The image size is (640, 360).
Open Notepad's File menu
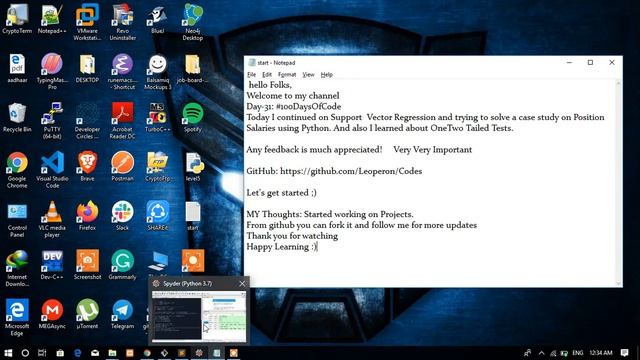pyautogui.click(x=251, y=75)
